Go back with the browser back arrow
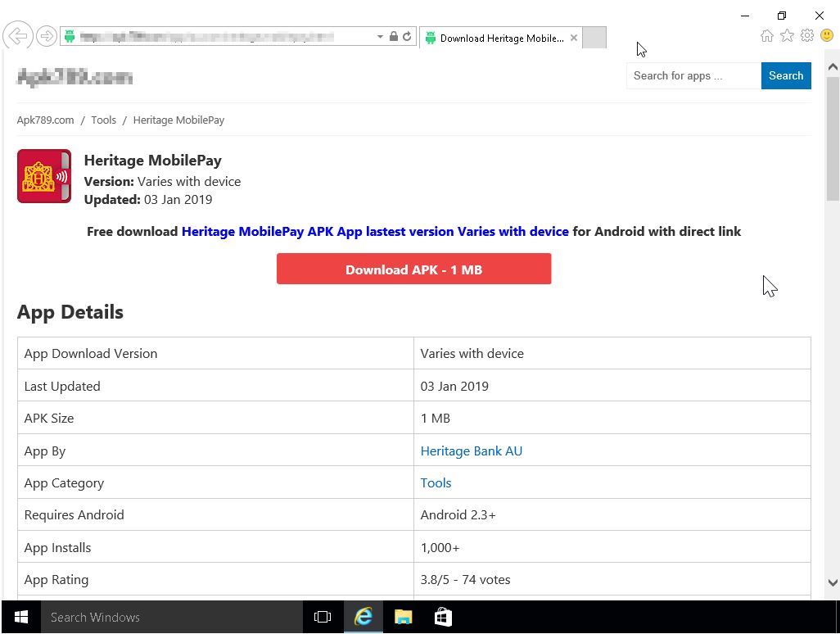Image resolution: width=840 pixels, height=634 pixels. (x=18, y=36)
